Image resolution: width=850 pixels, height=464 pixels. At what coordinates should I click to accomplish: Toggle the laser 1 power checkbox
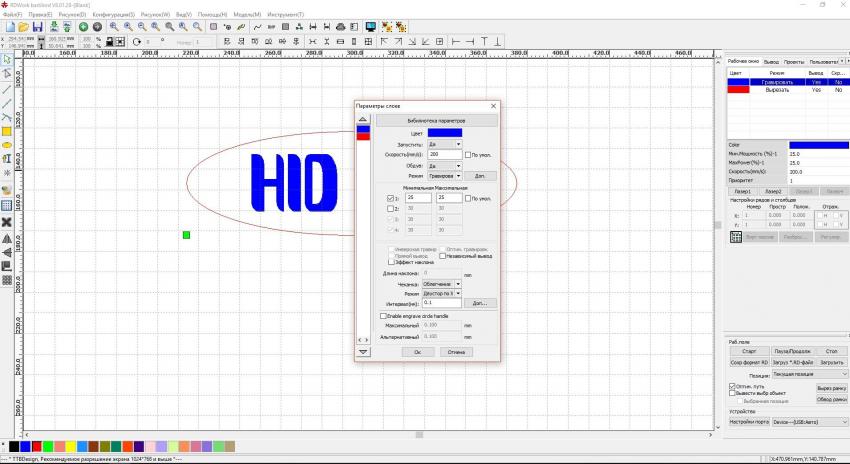pyautogui.click(x=390, y=199)
